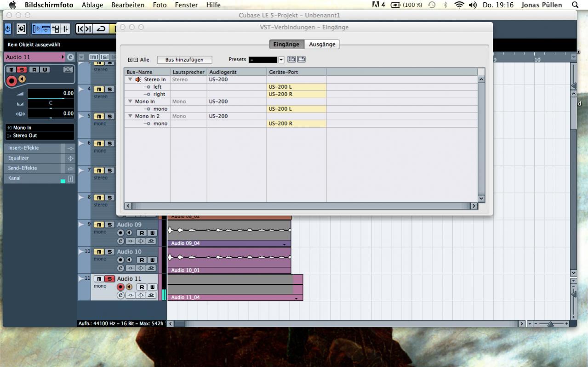This screenshot has width=588, height=367.
Task: Click the record enable on Audio 11 track row
Action: point(121,287)
